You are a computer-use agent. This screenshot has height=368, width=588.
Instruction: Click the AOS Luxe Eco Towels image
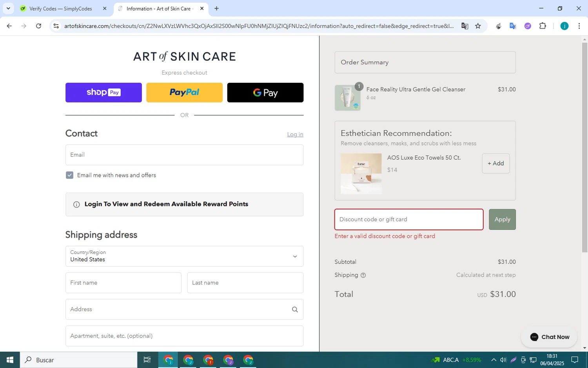(x=361, y=174)
